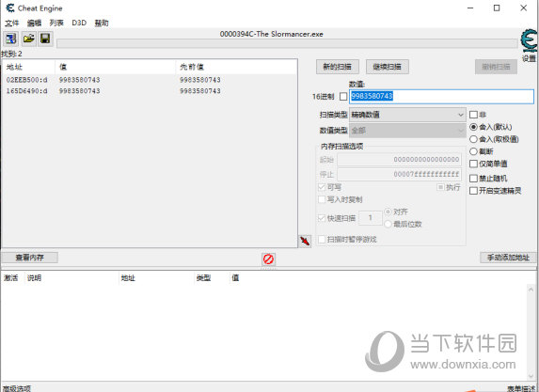Select 舍入(取极值) rounding radio button
Image resolution: width=539 pixels, height=392 pixels.
[x=473, y=139]
